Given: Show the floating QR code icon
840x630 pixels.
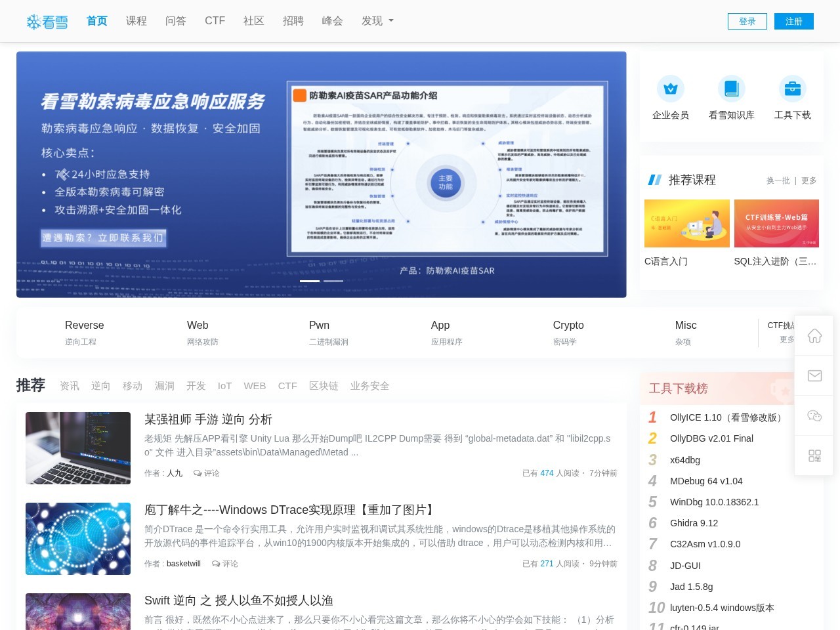Looking at the screenshot, I should [814, 455].
